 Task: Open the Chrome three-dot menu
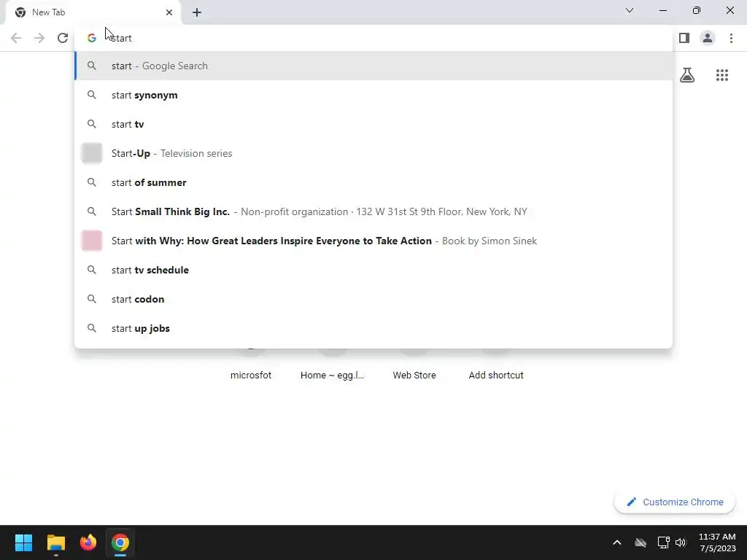coord(731,38)
